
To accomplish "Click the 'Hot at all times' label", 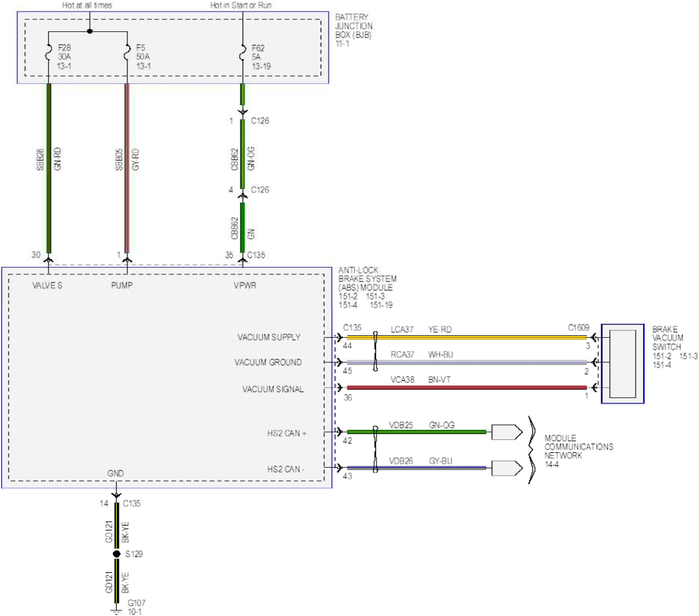I will [87, 6].
